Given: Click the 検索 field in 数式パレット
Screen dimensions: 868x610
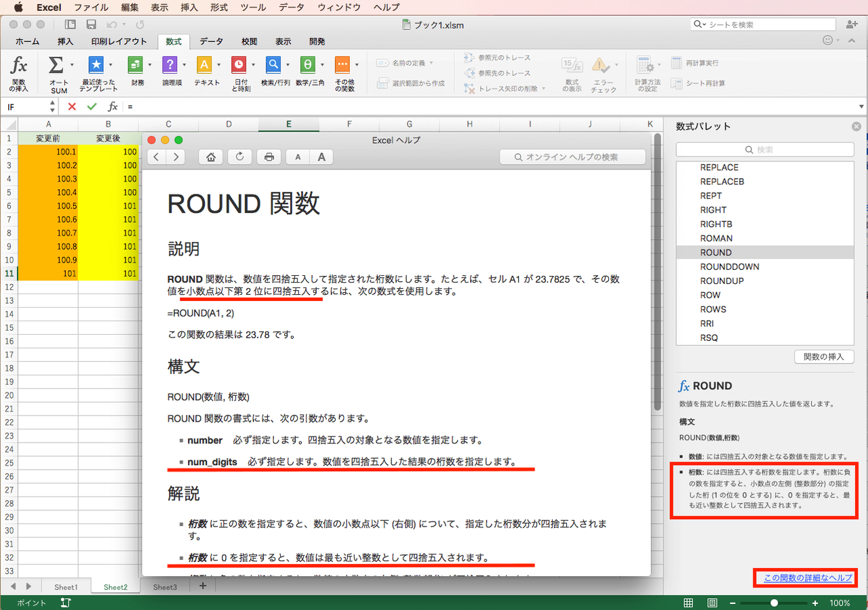Looking at the screenshot, I should 765,150.
